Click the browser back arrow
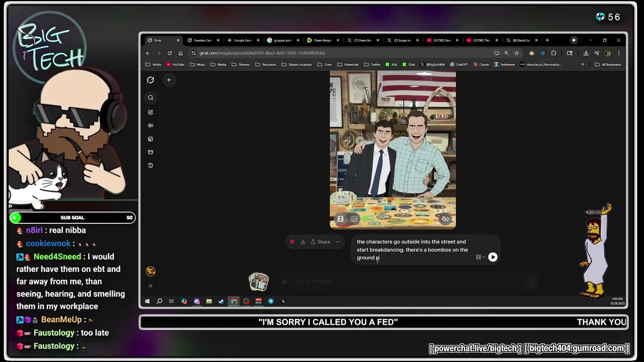The height and width of the screenshot is (362, 644). pos(147,53)
